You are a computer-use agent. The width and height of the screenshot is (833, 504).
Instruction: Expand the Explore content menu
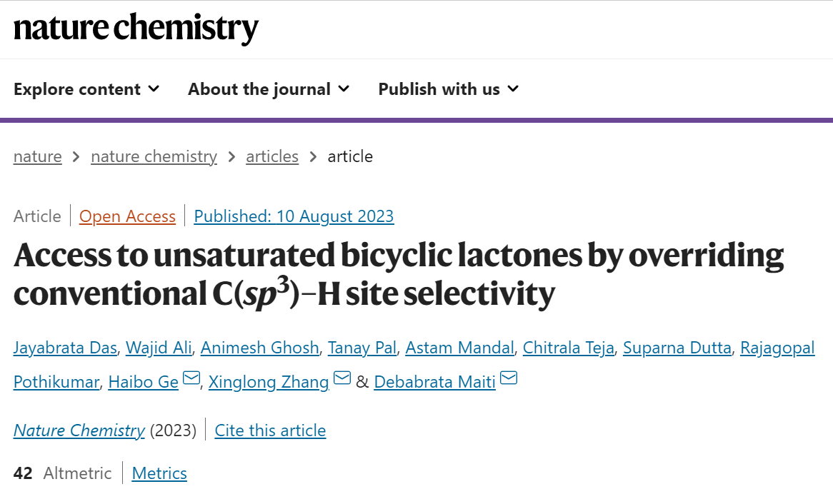[86, 89]
